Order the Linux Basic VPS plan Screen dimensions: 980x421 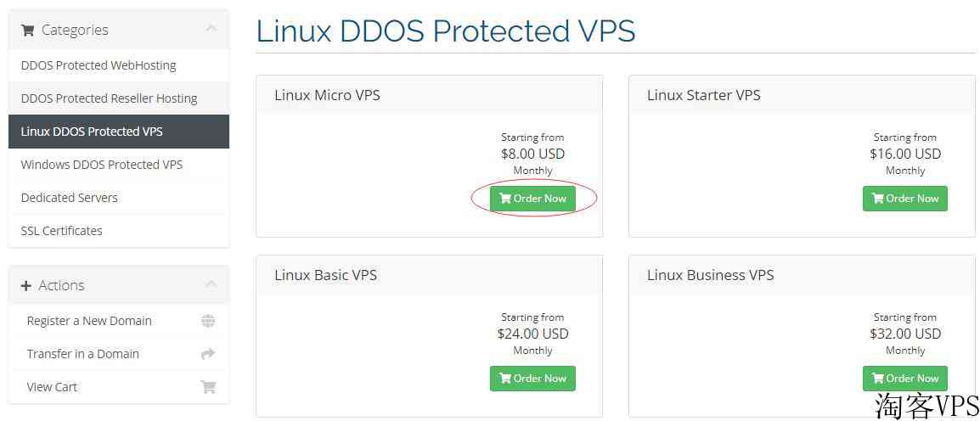click(x=532, y=379)
